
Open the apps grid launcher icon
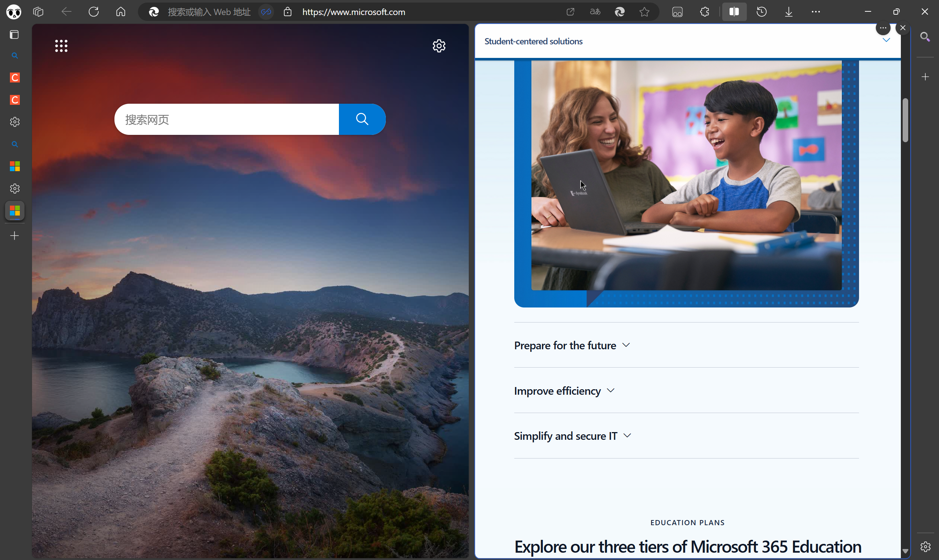tap(61, 46)
